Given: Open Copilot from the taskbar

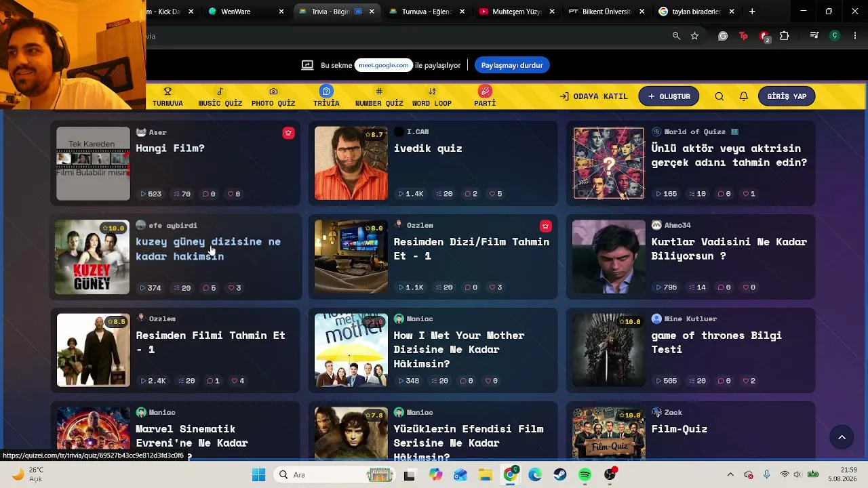Looking at the screenshot, I should pyautogui.click(x=435, y=475).
